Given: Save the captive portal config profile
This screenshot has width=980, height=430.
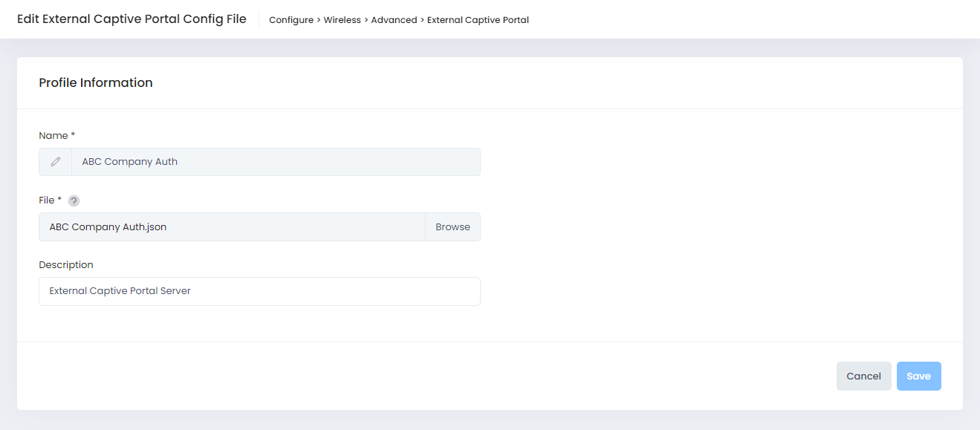Looking at the screenshot, I should 918,377.
